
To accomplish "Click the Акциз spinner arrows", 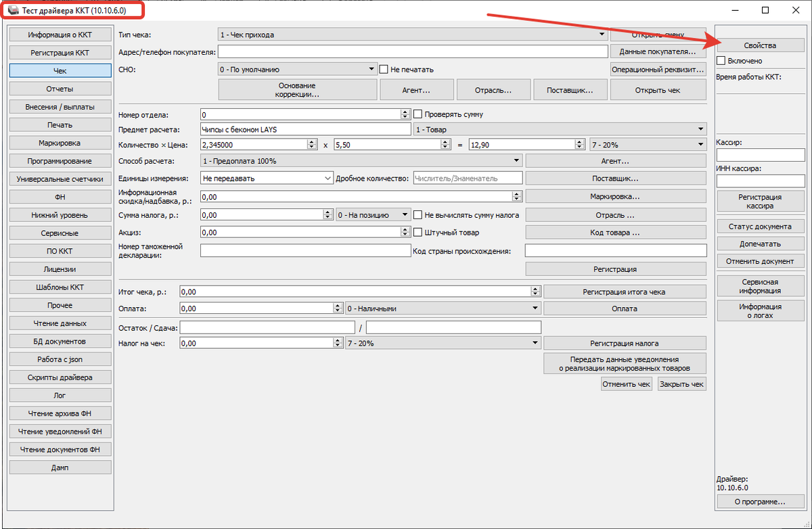I will (x=405, y=232).
